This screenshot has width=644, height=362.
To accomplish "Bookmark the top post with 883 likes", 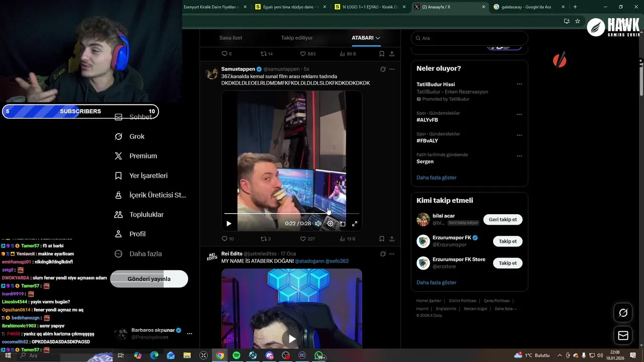I will pos(382,54).
